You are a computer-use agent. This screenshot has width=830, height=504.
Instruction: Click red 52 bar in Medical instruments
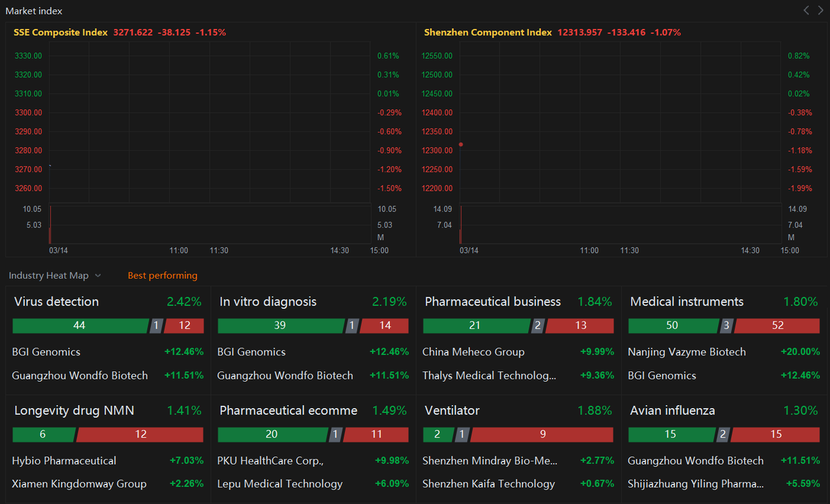pos(777,326)
